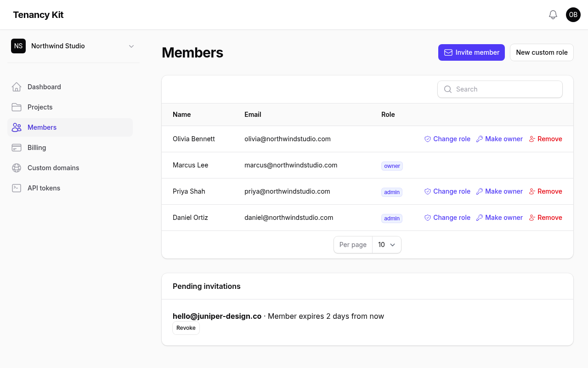Click the shield icon in Daniel Ortiz's row
Viewport: 588px width, 368px height.
point(427,218)
